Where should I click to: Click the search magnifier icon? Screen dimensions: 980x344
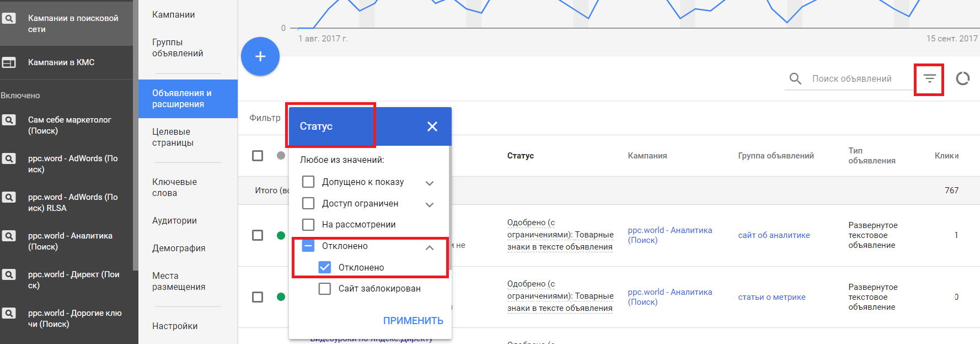point(795,79)
